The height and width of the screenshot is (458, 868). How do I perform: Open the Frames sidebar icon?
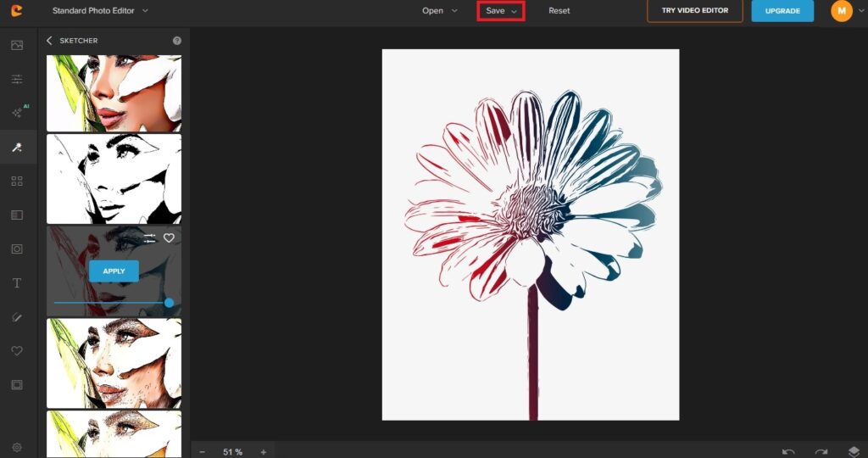click(x=17, y=385)
